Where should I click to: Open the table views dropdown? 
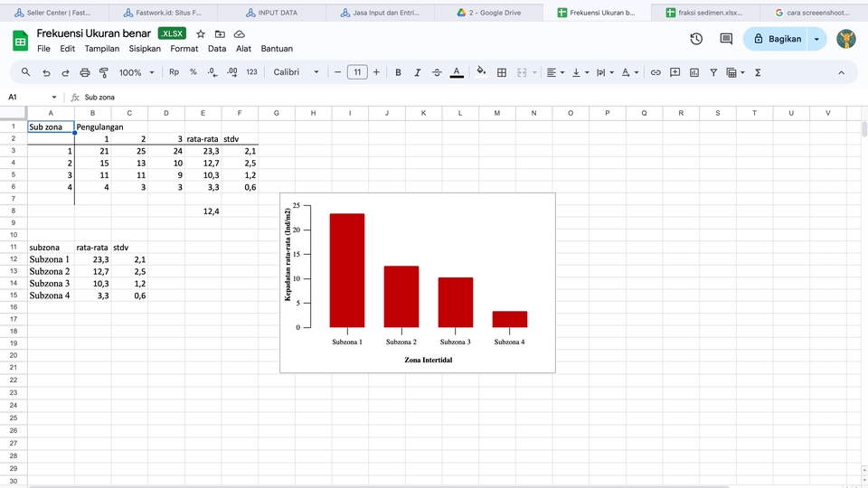tap(736, 72)
